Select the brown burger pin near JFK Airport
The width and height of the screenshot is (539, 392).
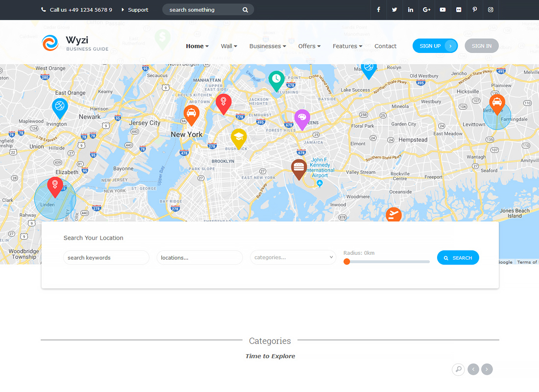click(x=299, y=169)
